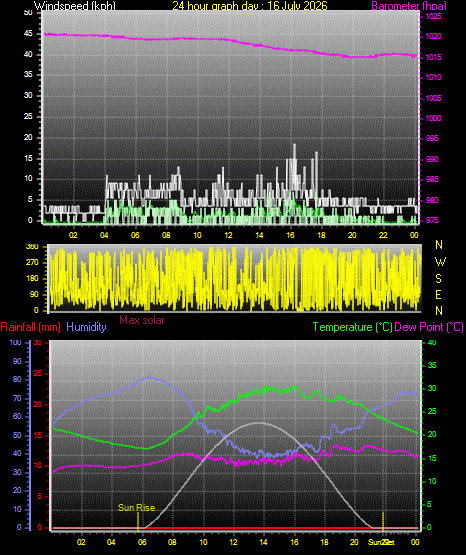Click the 180 wind direction scale value

point(32,278)
